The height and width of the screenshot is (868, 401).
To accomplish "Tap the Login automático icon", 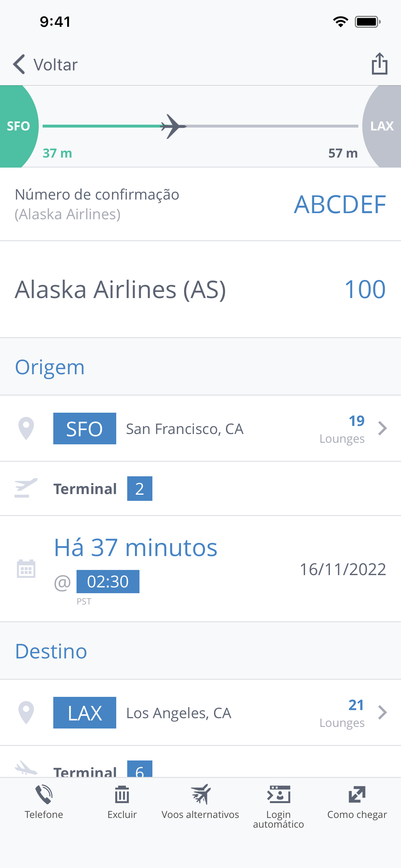I will (x=279, y=794).
